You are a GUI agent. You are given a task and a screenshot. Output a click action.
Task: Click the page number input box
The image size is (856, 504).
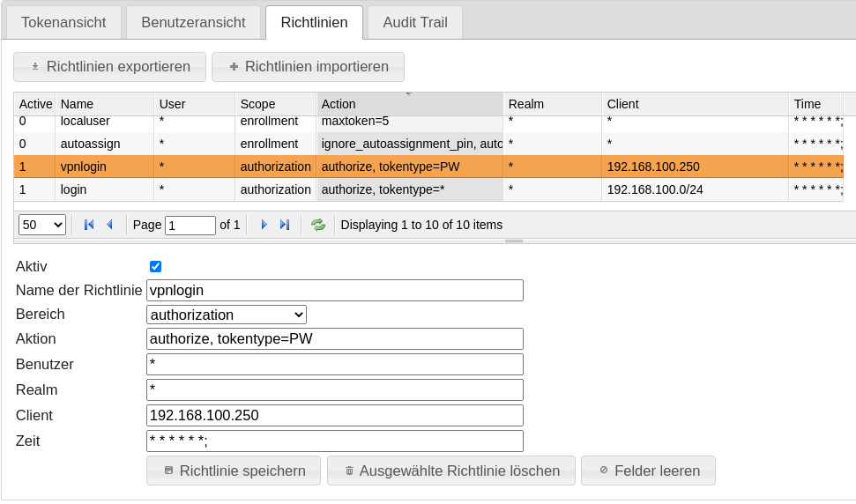pyautogui.click(x=190, y=226)
